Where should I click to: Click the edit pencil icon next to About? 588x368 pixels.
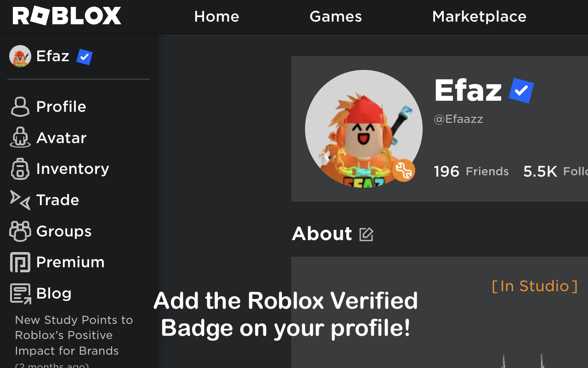point(366,234)
